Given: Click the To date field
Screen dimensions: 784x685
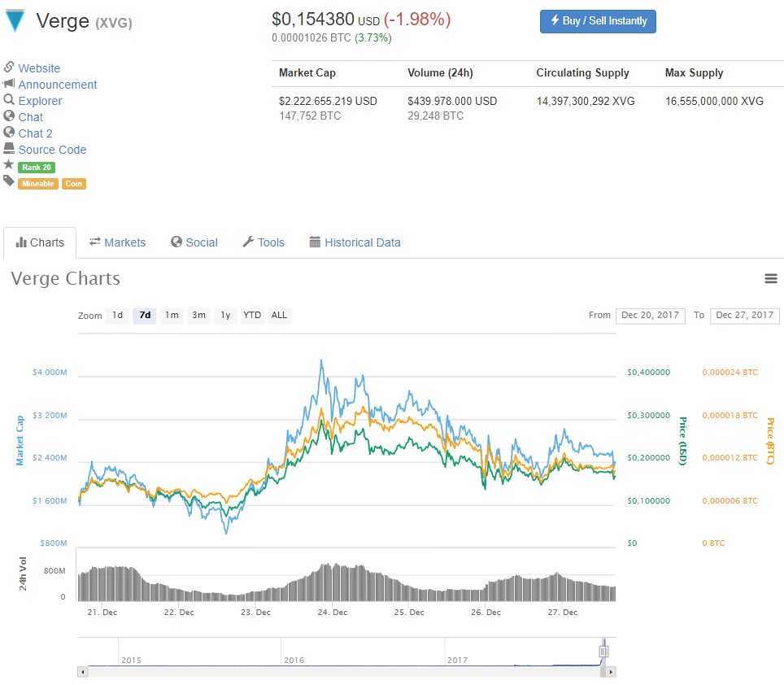Looking at the screenshot, I should pyautogui.click(x=744, y=316).
